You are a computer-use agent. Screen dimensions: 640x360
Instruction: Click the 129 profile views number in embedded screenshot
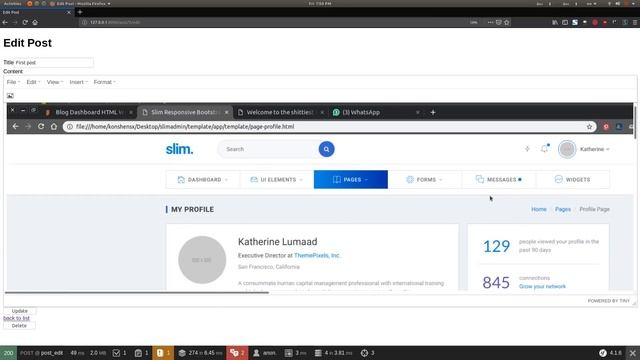point(496,246)
